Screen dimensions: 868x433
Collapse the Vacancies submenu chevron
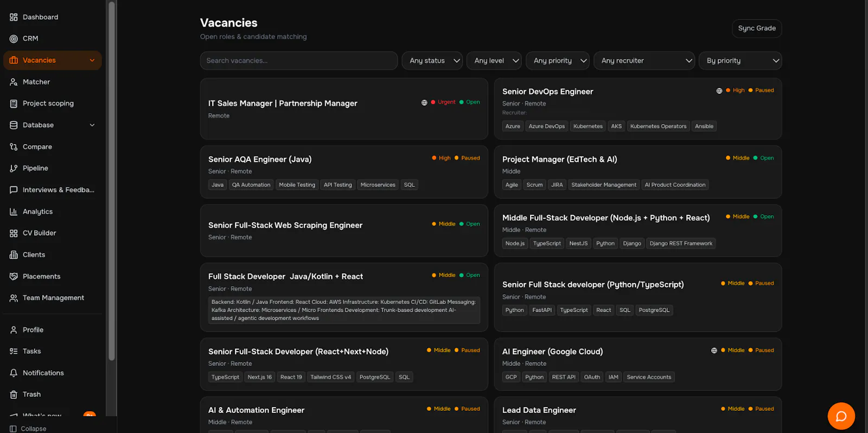click(92, 60)
